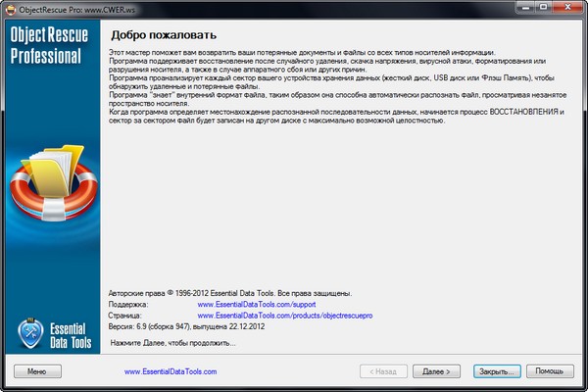Click the 'Нажмите Далее' instruction text
588x392 pixels.
coord(173,344)
